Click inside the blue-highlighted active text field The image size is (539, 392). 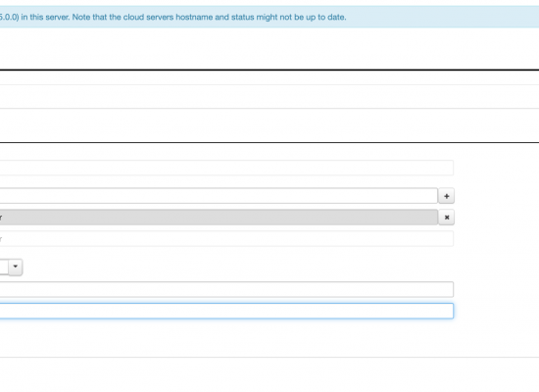pyautogui.click(x=227, y=311)
